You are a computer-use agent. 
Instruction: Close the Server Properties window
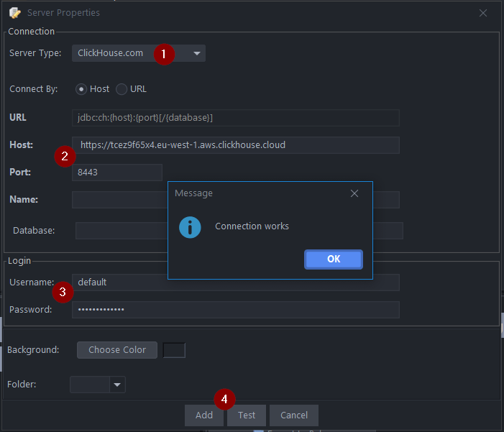(x=483, y=13)
